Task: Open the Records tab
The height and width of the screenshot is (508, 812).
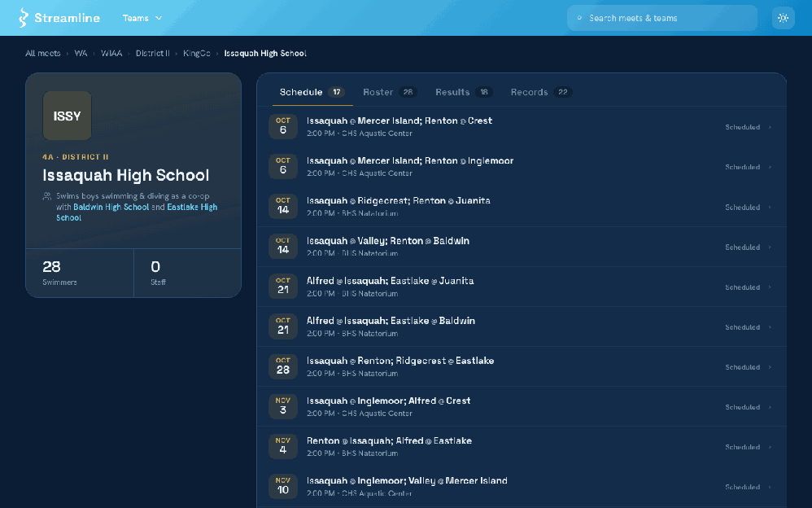Action: pos(540,92)
